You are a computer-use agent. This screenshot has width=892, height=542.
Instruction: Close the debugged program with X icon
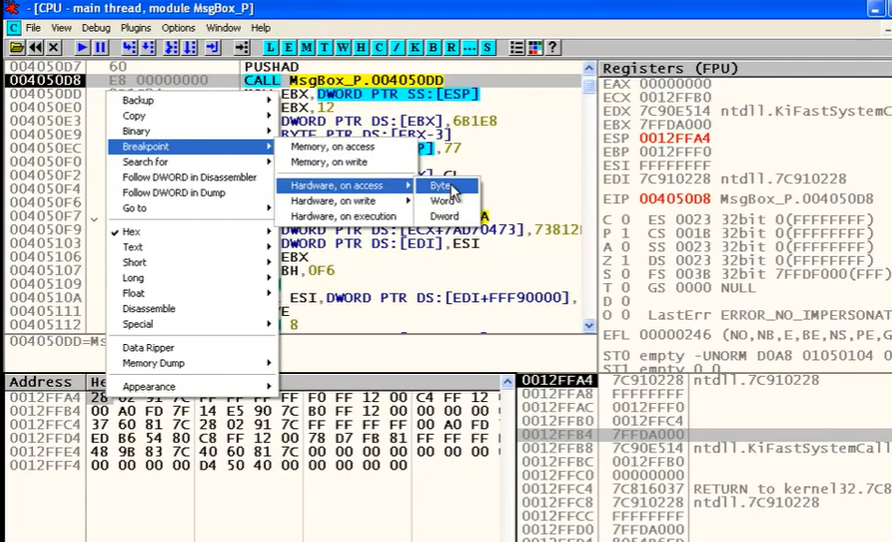[x=53, y=48]
